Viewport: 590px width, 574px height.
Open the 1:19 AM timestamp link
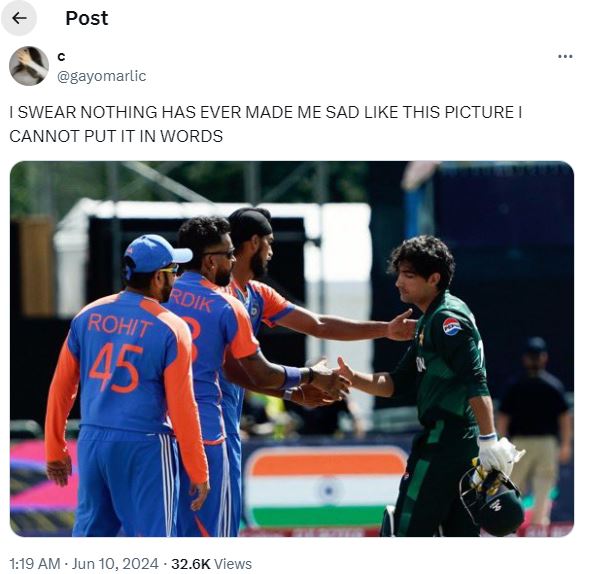35,564
